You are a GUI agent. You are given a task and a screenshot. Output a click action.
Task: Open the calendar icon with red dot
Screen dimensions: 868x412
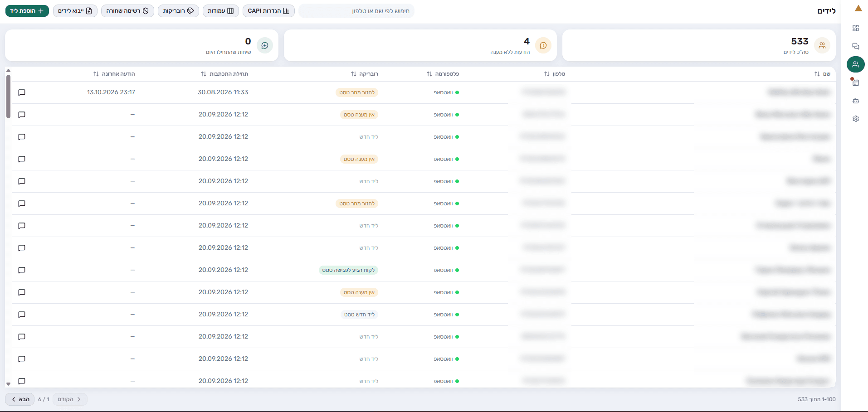coord(855,82)
